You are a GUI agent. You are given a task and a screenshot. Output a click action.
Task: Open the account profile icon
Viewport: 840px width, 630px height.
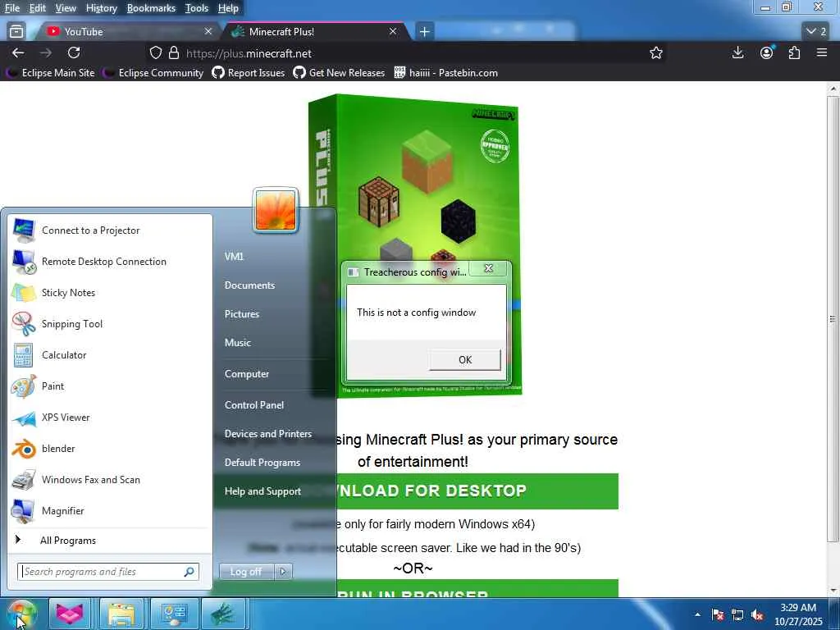pos(767,52)
